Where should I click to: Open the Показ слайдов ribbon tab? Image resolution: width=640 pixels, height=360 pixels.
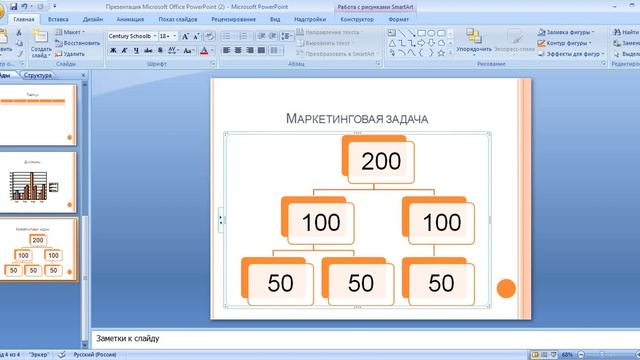click(178, 19)
